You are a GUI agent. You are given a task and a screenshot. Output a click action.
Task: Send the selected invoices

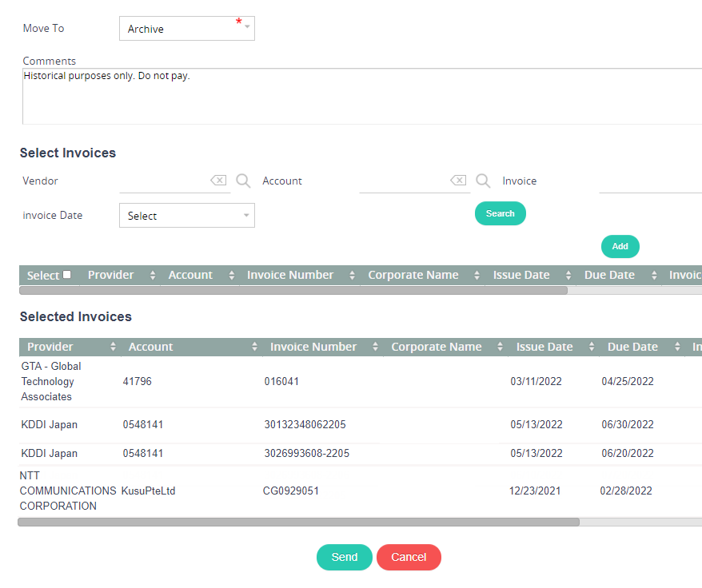(x=345, y=557)
